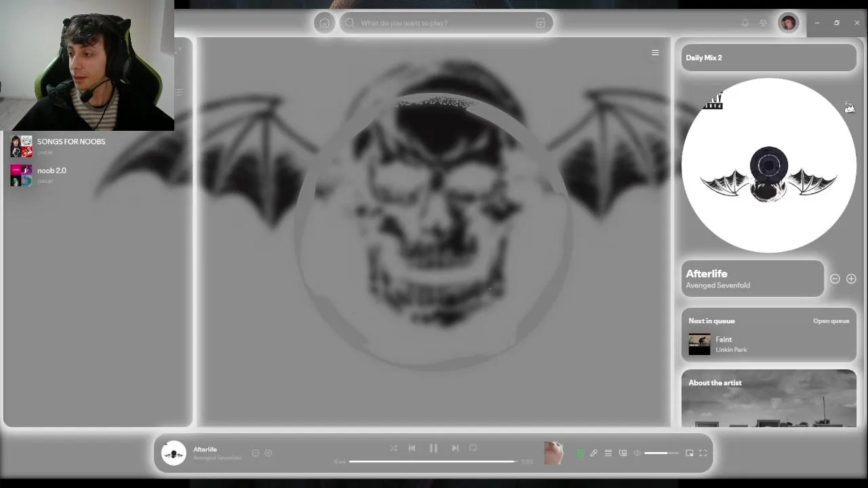Click the 'What do you want to play?' search field

[446, 23]
